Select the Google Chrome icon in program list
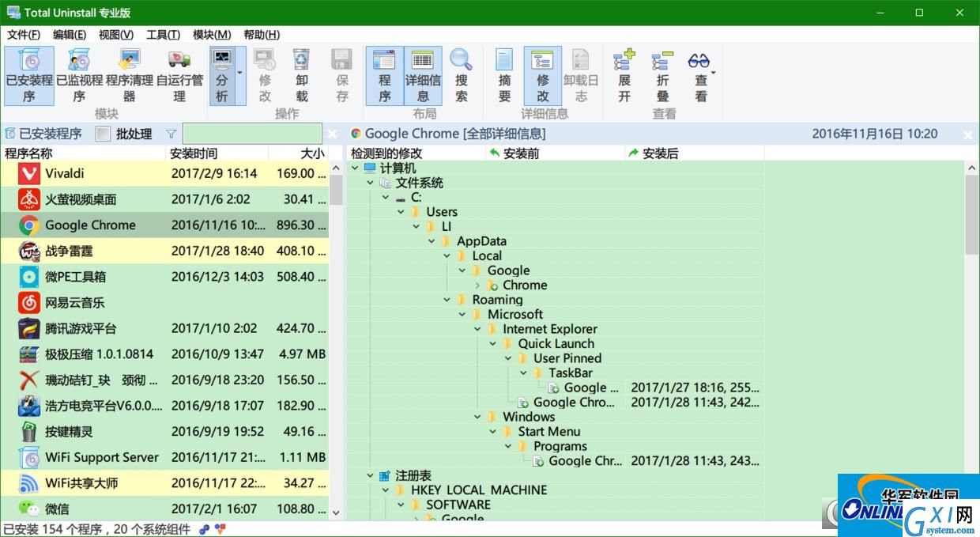980x537 pixels. click(x=29, y=225)
